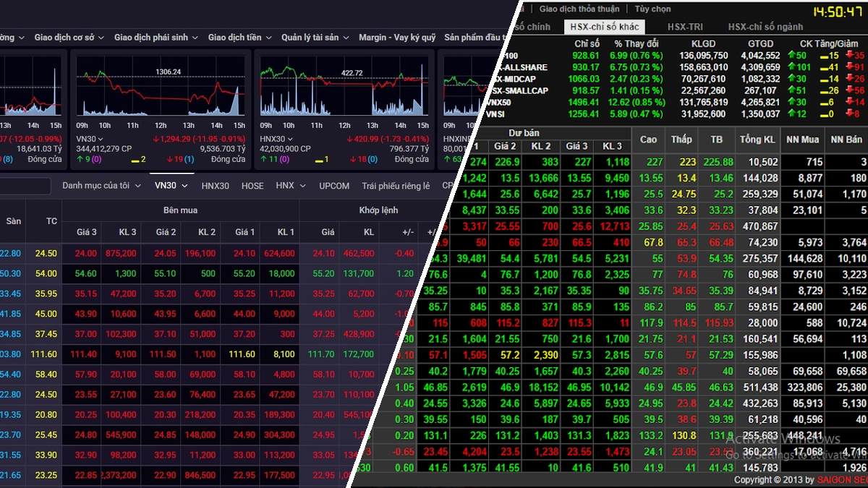Click the NN Bán column header
Screen dimensions: 868x488
pos(846,140)
